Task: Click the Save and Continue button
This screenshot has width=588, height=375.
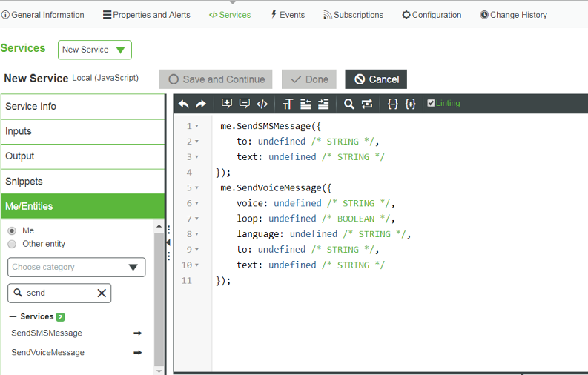Action: [216, 79]
